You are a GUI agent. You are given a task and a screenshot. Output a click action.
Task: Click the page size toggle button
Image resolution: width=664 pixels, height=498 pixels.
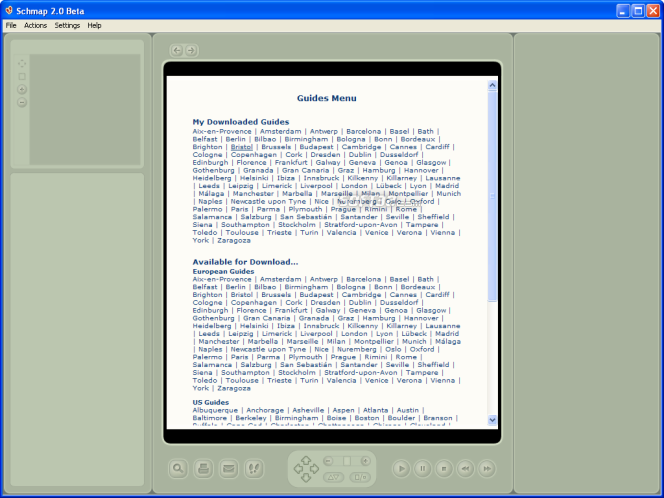coord(360,477)
